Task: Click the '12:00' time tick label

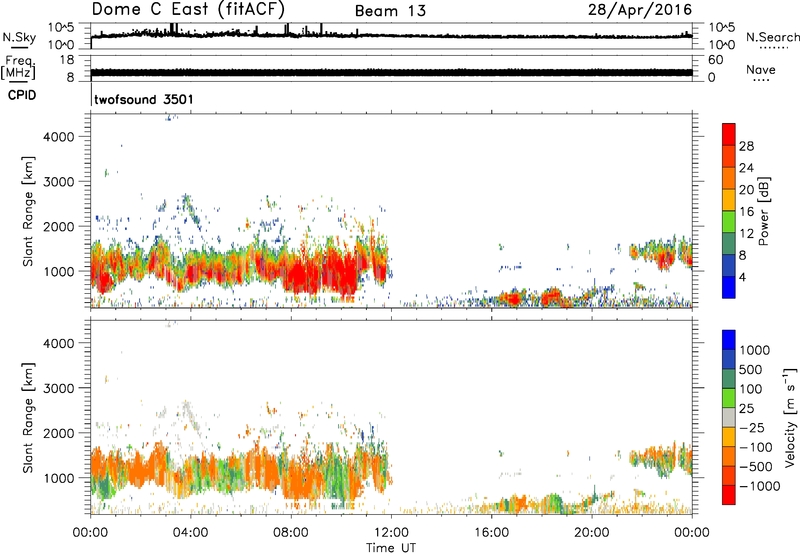Action: pos(391,533)
